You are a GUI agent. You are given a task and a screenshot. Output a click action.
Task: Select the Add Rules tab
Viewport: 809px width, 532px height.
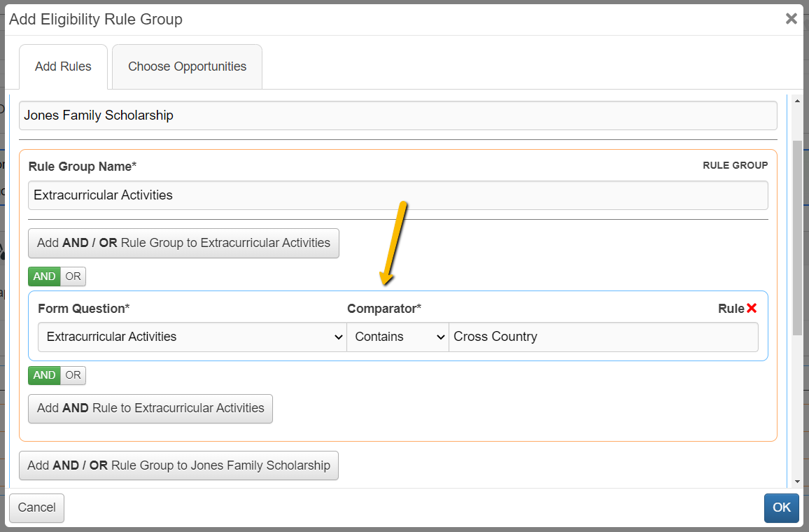(x=63, y=66)
